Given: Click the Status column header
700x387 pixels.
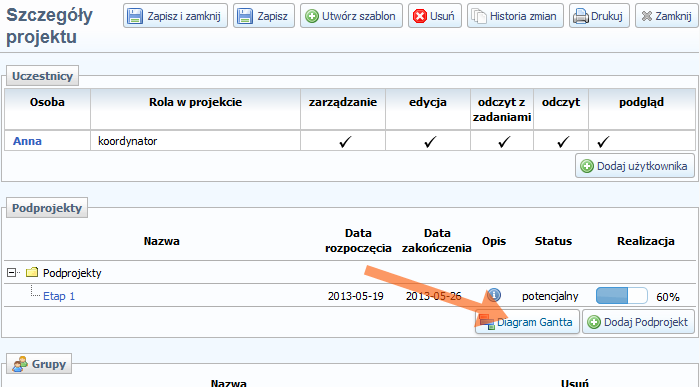Looking at the screenshot, I should coord(553,241).
